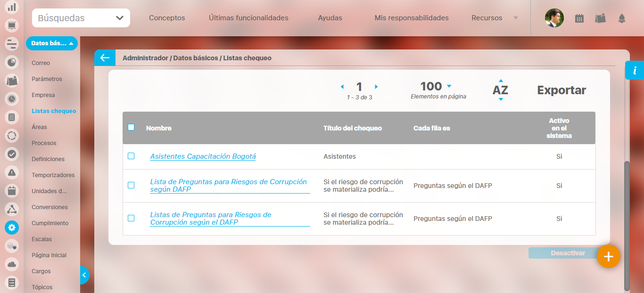Go to Mis responsabilidades in top menu
The height and width of the screenshot is (293, 644).
coord(411,18)
